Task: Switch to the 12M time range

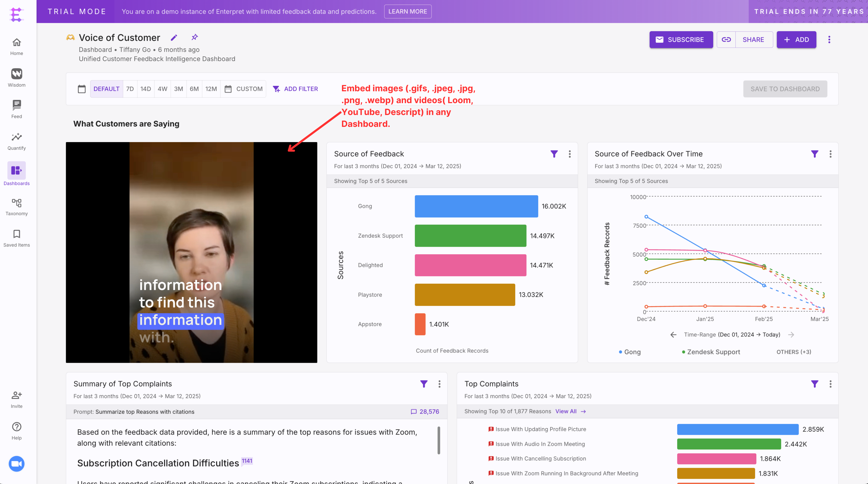Action: pos(211,89)
